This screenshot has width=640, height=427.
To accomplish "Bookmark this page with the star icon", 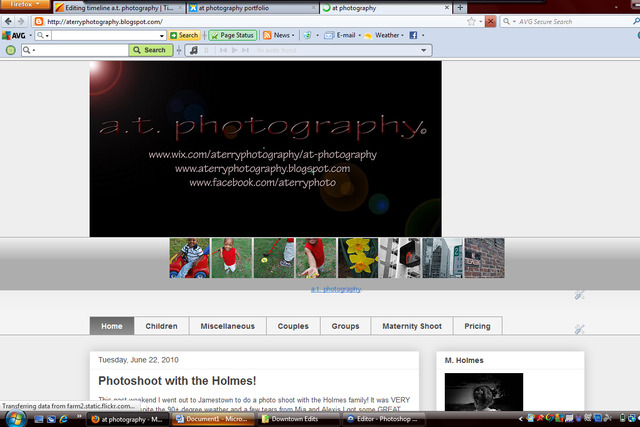I will (471, 21).
